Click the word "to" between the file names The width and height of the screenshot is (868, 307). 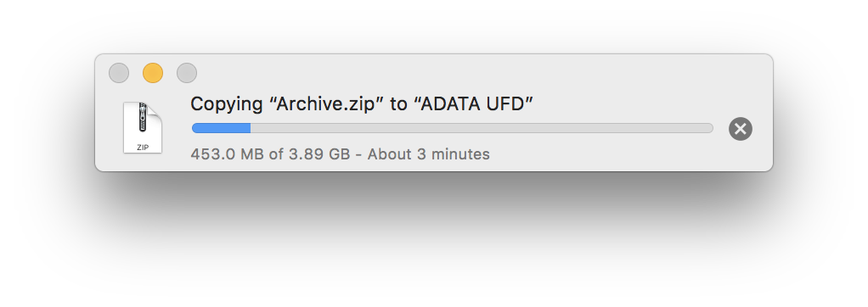coord(398,104)
